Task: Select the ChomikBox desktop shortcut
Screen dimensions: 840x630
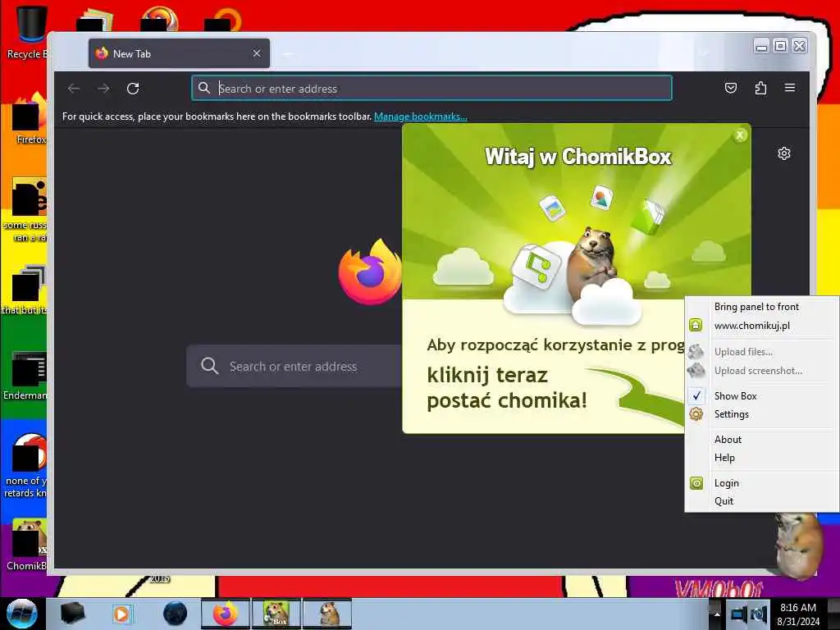Action: [x=28, y=544]
